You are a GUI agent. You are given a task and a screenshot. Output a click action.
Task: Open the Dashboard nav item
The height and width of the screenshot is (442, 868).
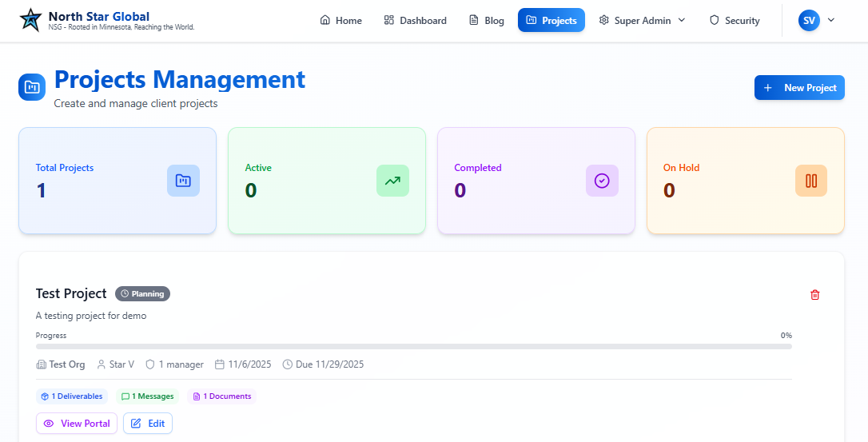click(x=415, y=21)
